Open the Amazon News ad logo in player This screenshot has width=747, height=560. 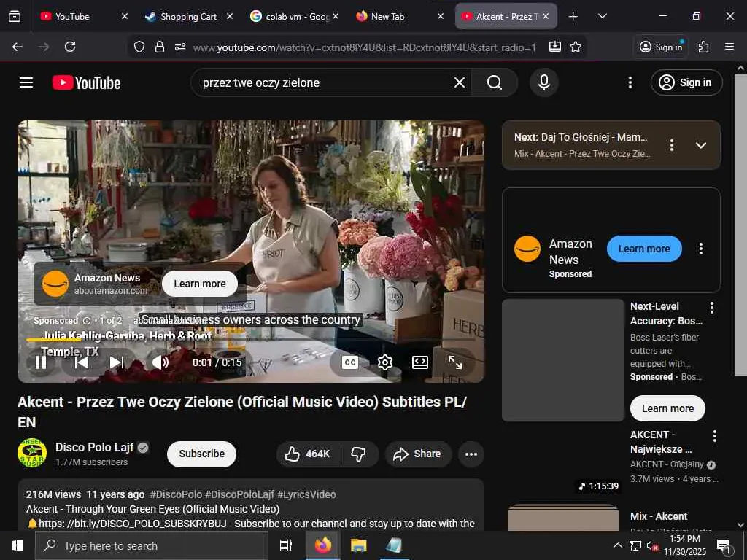tap(55, 284)
